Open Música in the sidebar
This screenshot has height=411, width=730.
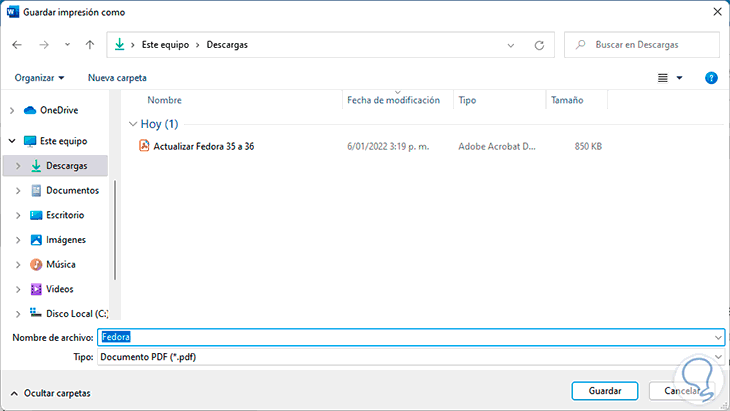coord(61,264)
